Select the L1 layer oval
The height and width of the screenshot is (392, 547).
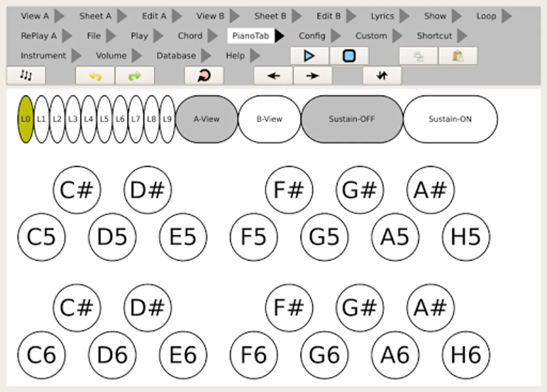41,119
